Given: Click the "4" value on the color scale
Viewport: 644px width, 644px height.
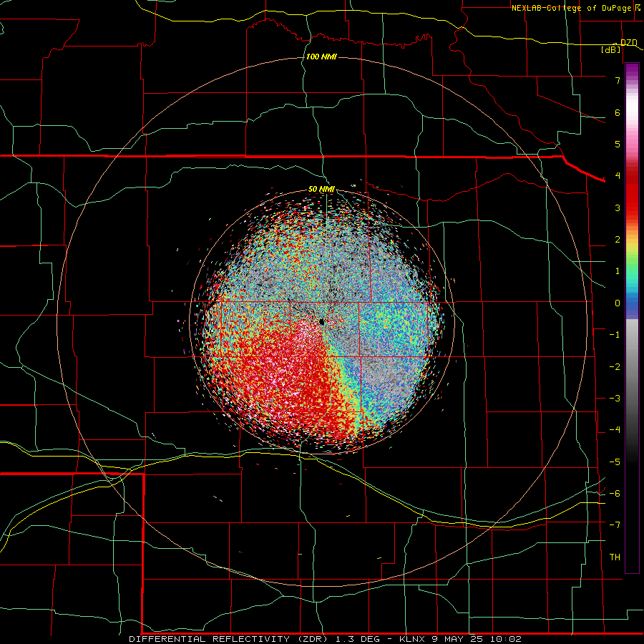Looking at the screenshot, I should pos(618,176).
